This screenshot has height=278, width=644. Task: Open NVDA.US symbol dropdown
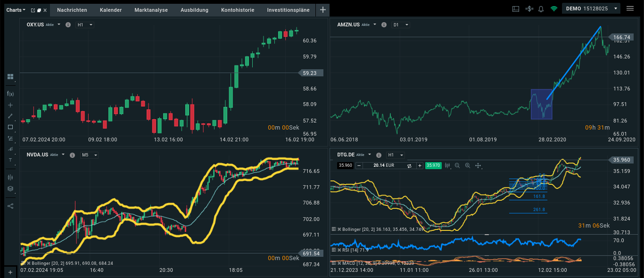click(63, 155)
